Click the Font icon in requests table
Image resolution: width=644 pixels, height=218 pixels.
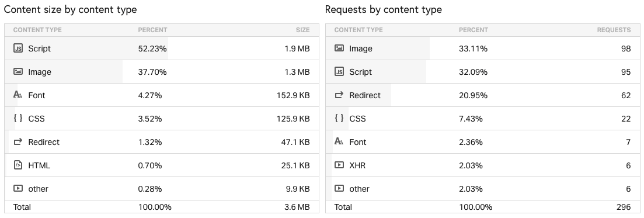point(339,142)
